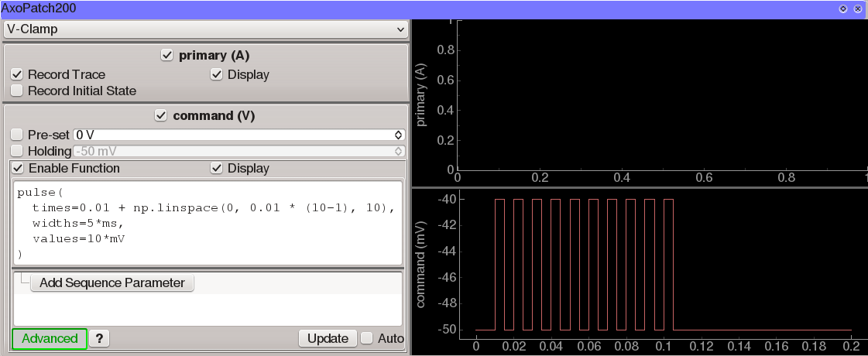The image size is (868, 356).
Task: Toggle the command (V) checkbox
Action: tap(160, 116)
